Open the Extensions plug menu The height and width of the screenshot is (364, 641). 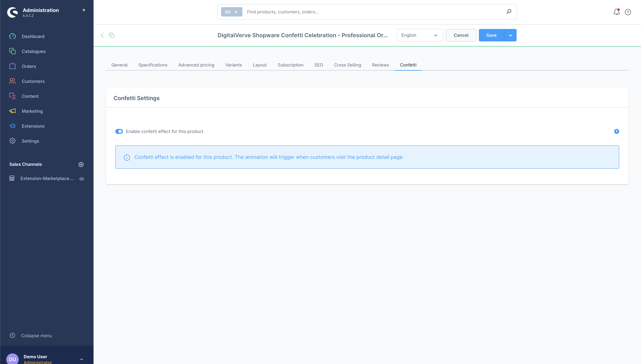point(33,126)
